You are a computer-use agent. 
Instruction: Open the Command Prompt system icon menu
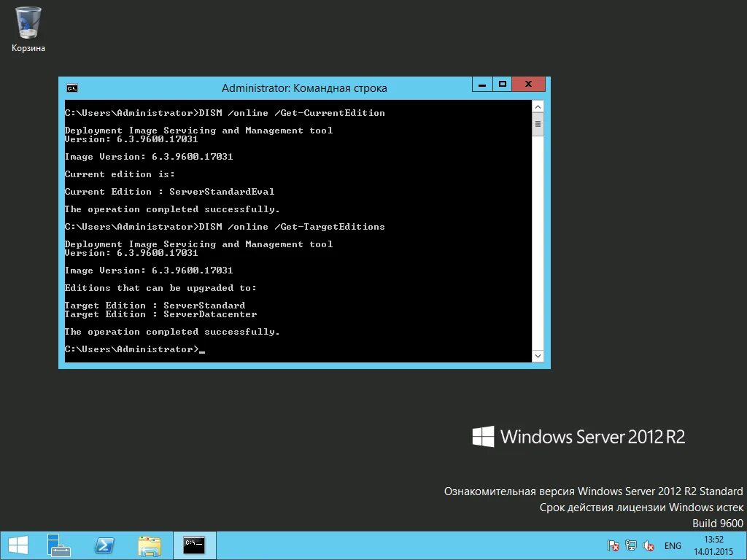71,87
